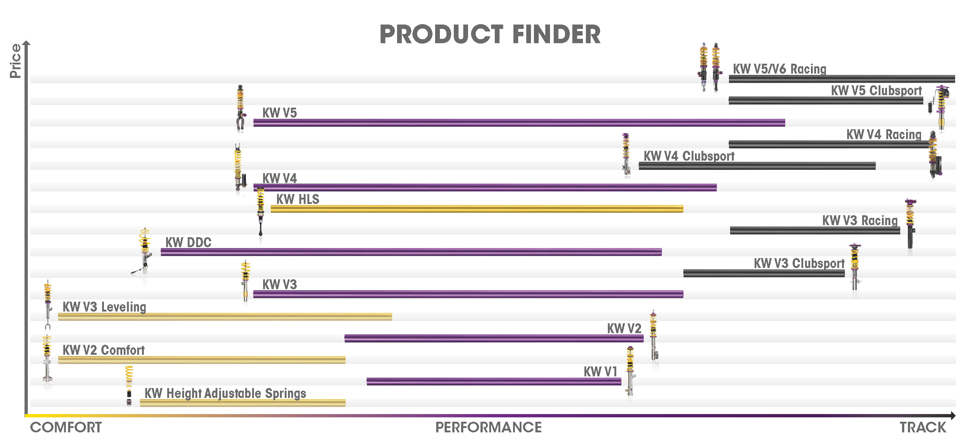The image size is (980, 447).
Task: Click the yellow KW HLS range bar
Action: [x=477, y=209]
